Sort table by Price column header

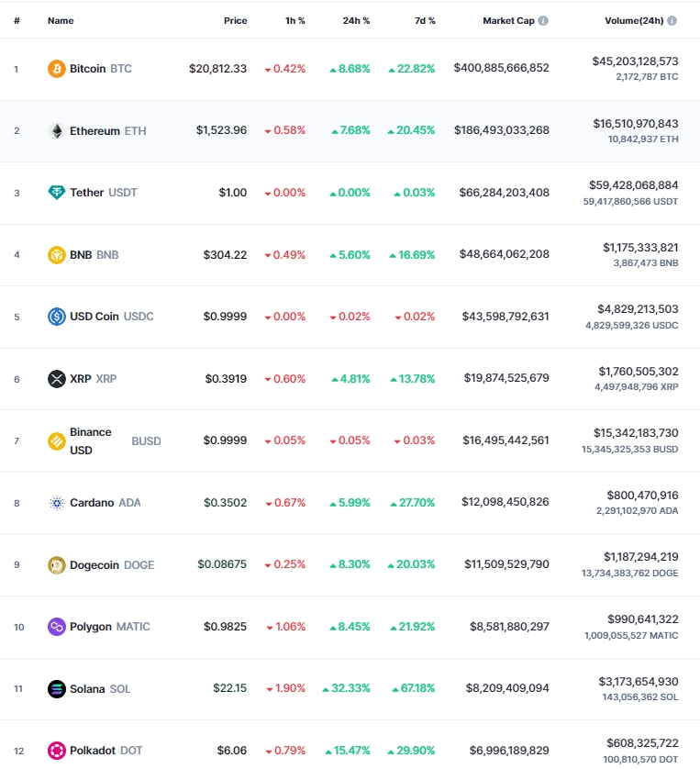click(235, 20)
